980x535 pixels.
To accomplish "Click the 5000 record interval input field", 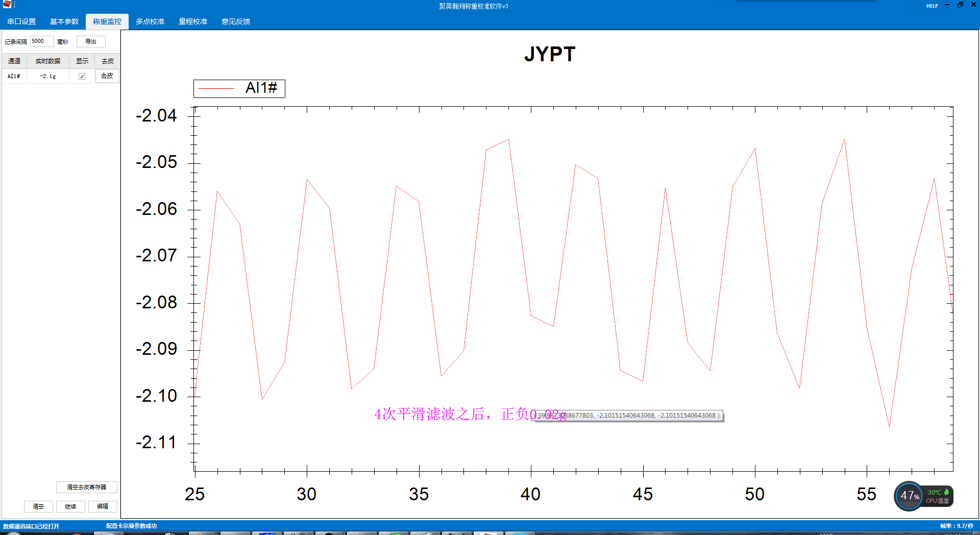I will point(41,41).
